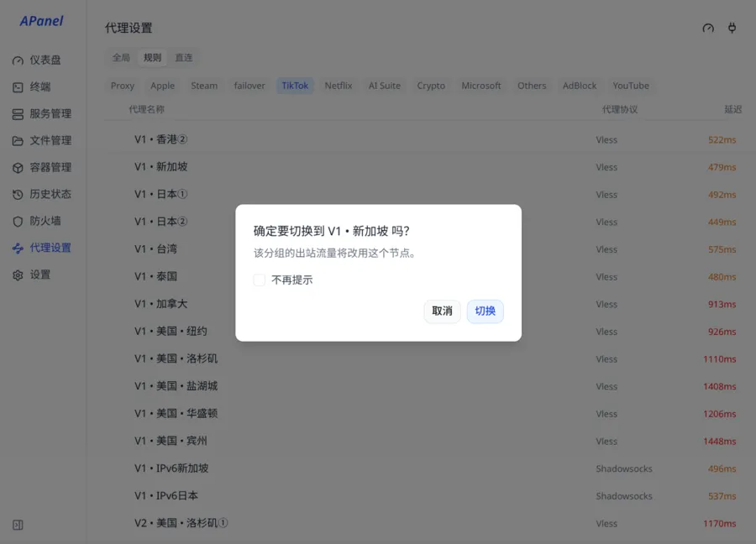Check the 不再提示 checkbox
This screenshot has height=544, width=756.
point(260,280)
